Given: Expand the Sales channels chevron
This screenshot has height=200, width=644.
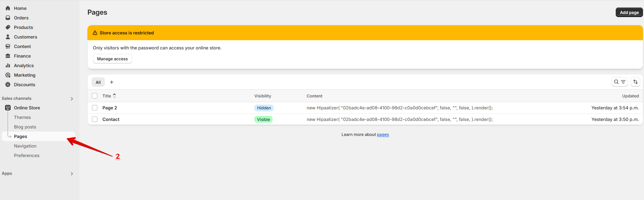Looking at the screenshot, I should (x=72, y=99).
